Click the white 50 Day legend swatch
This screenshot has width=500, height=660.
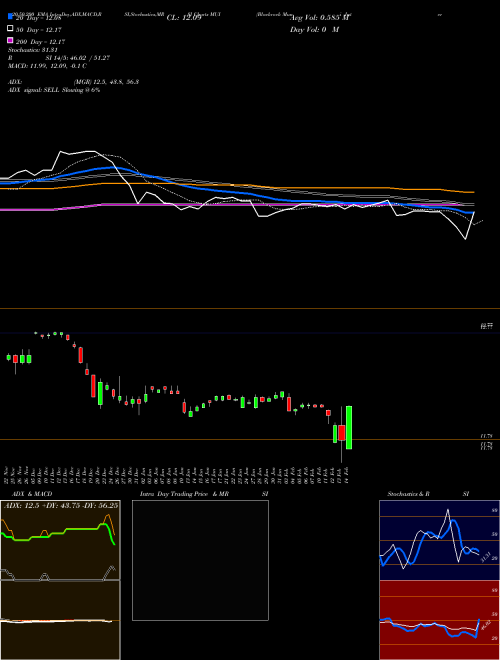[x=10, y=29]
